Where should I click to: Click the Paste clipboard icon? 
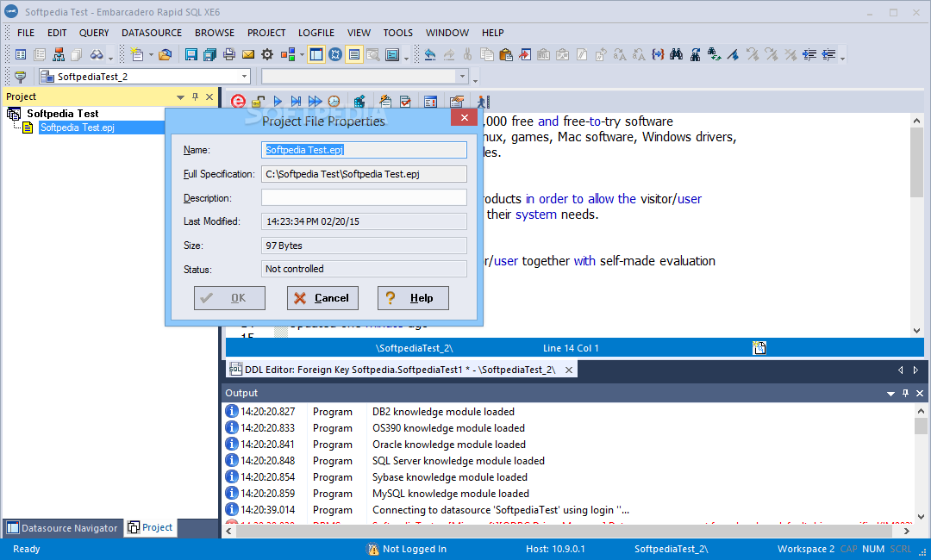pyautogui.click(x=506, y=55)
